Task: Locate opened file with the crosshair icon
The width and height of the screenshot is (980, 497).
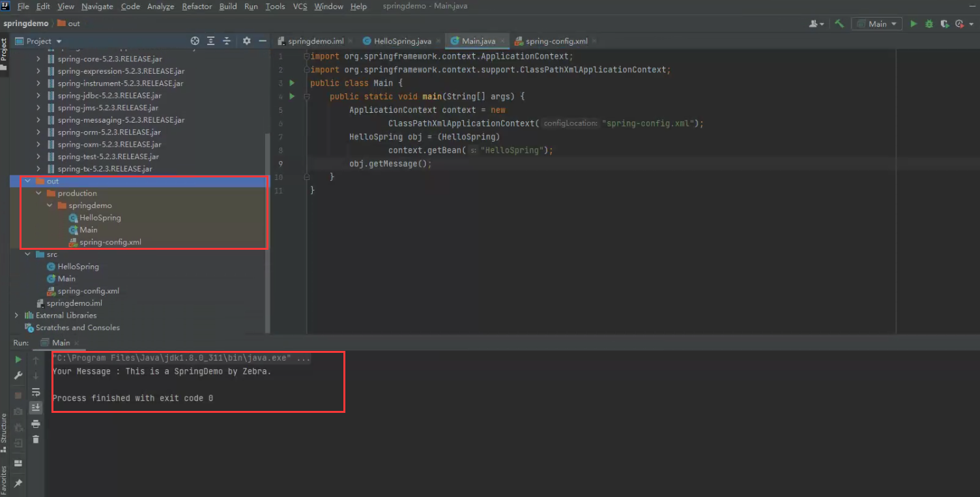Action: click(x=194, y=40)
